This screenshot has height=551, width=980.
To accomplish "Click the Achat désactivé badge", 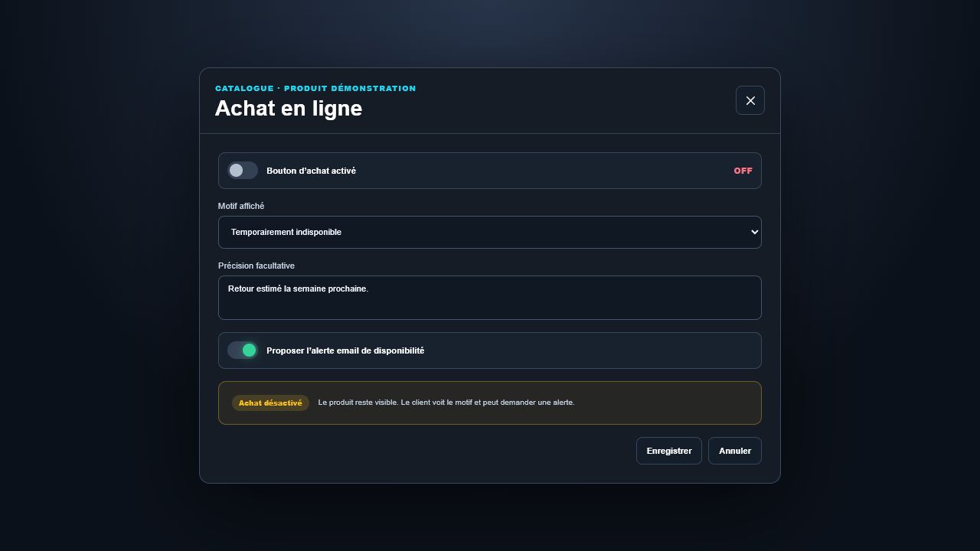I will (270, 403).
